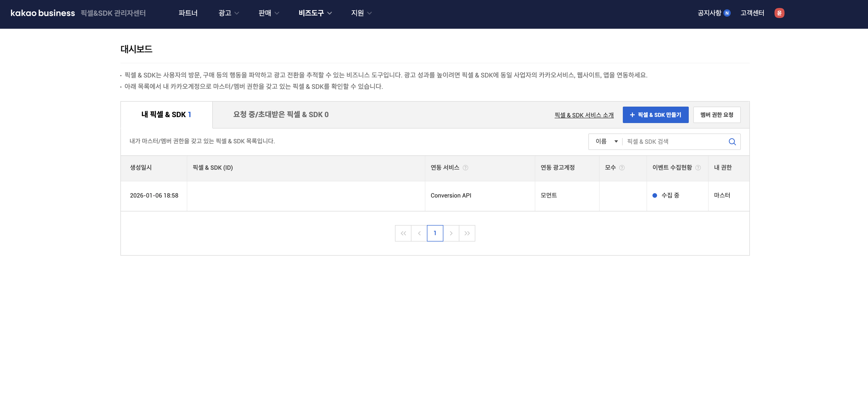Open the 파트너 menu item
This screenshot has height=416, width=868.
pyautogui.click(x=188, y=13)
